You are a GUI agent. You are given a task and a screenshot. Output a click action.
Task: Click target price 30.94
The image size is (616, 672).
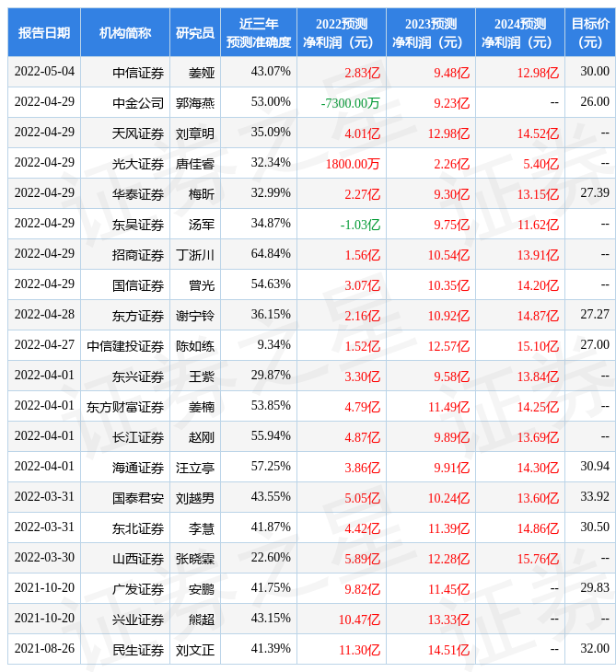coord(595,466)
